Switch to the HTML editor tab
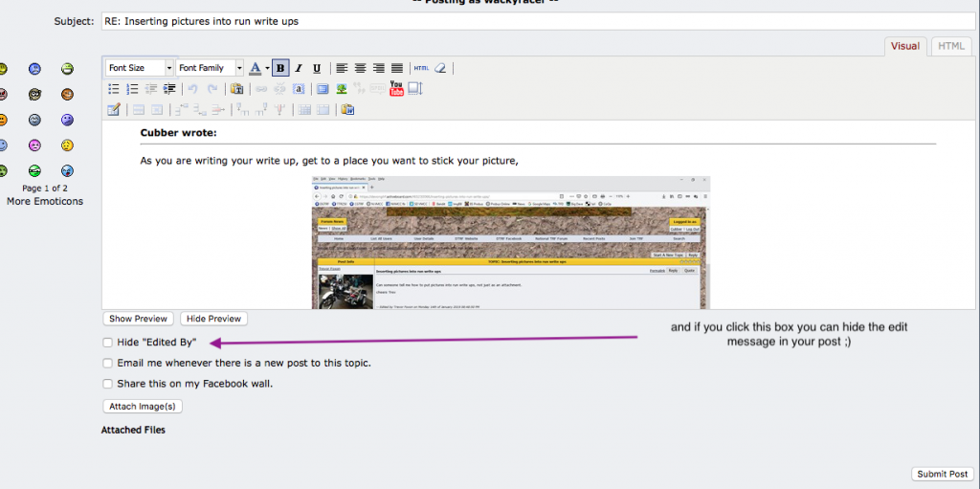Viewport: 980px width, 489px height. (950, 46)
